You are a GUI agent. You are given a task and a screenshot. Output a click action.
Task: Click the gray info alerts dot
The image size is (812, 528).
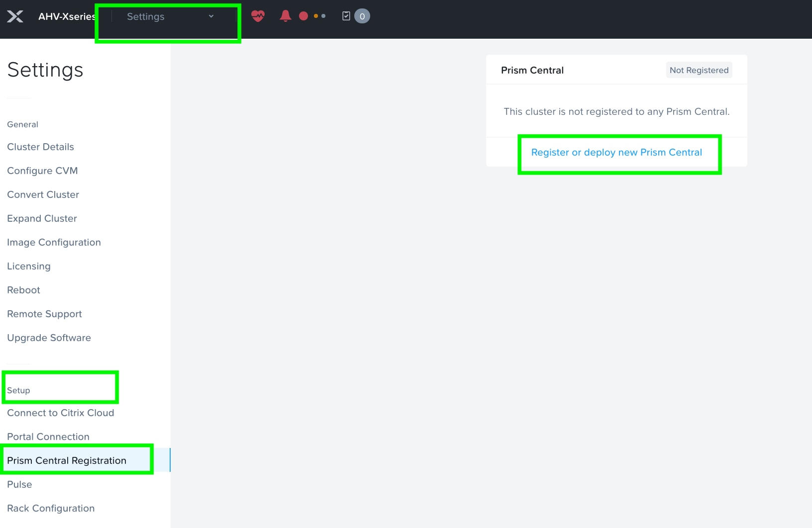[x=322, y=16]
